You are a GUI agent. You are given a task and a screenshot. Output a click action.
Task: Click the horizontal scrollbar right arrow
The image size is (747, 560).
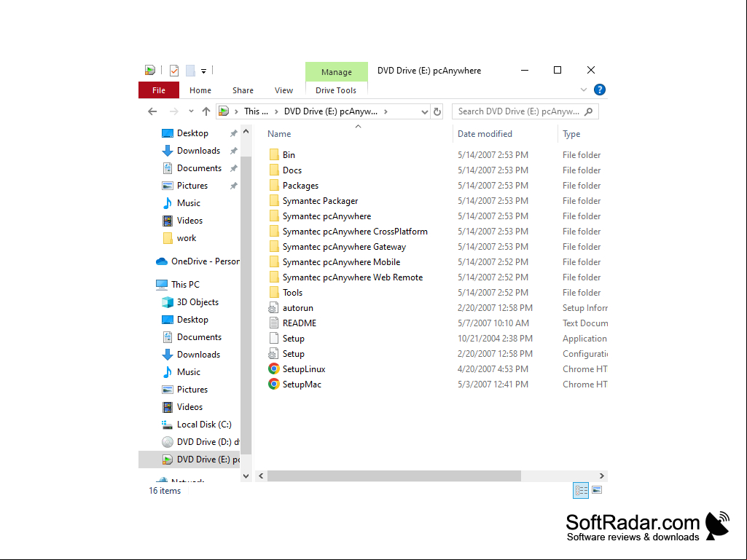pyautogui.click(x=602, y=476)
